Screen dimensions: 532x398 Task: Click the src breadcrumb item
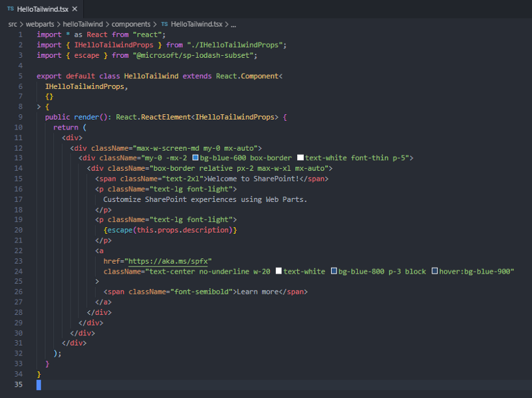click(x=12, y=24)
